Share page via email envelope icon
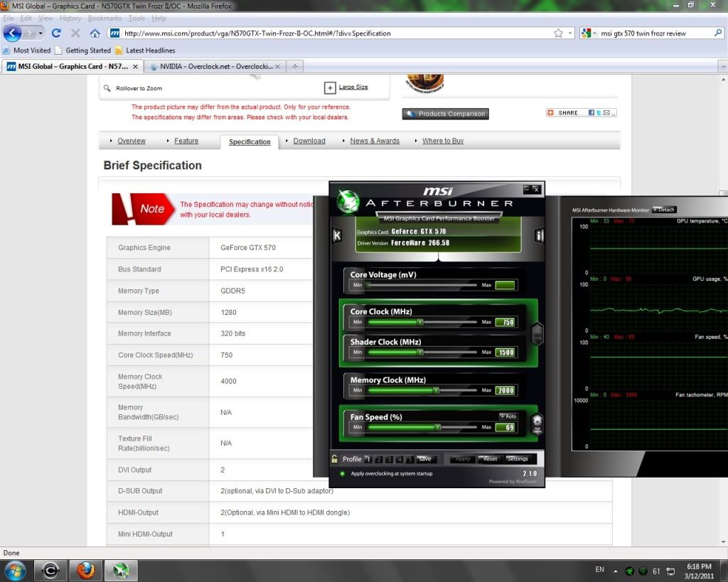The image size is (728, 582). tap(606, 113)
